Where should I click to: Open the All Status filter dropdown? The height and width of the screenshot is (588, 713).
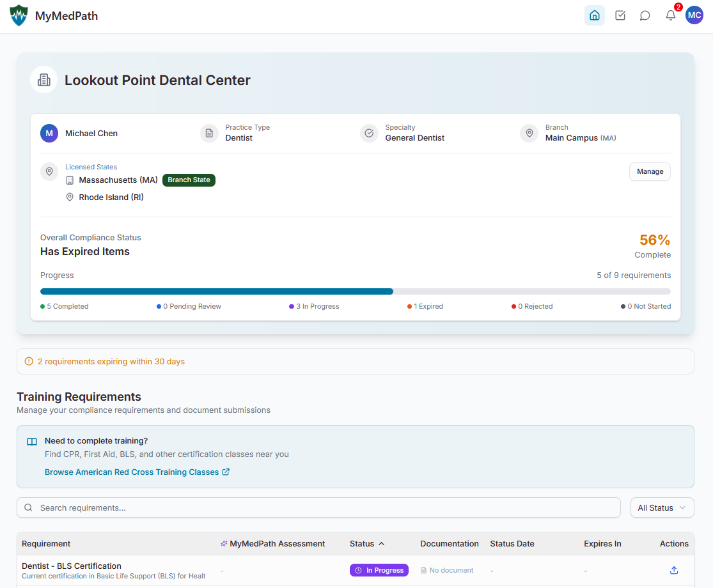(x=662, y=507)
